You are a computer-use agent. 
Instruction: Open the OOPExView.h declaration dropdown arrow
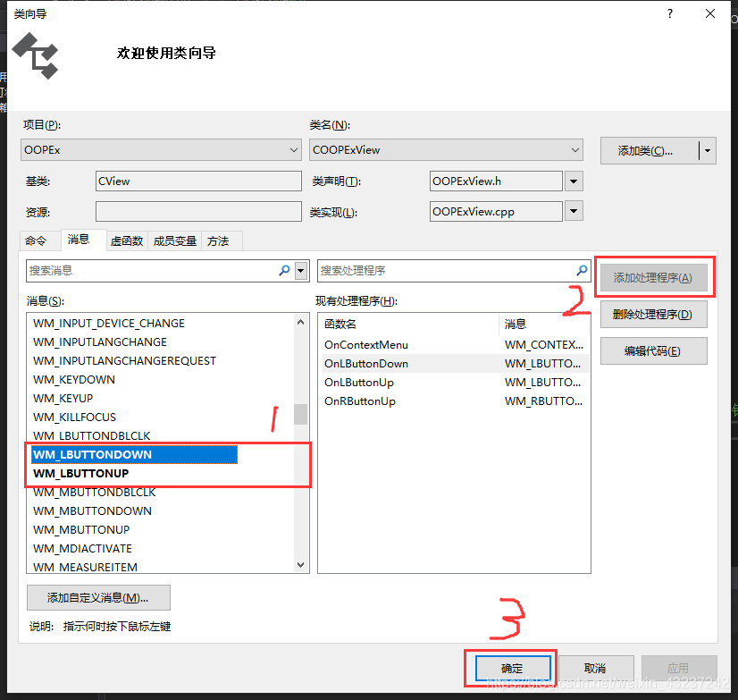[574, 181]
